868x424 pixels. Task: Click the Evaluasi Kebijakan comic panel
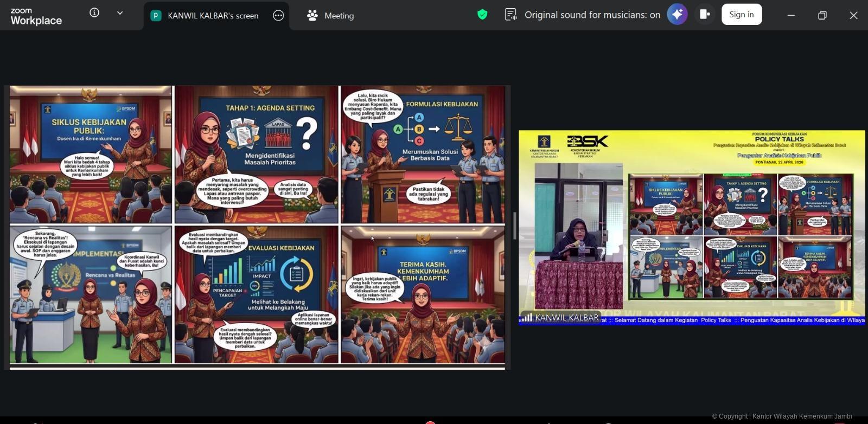pos(256,294)
